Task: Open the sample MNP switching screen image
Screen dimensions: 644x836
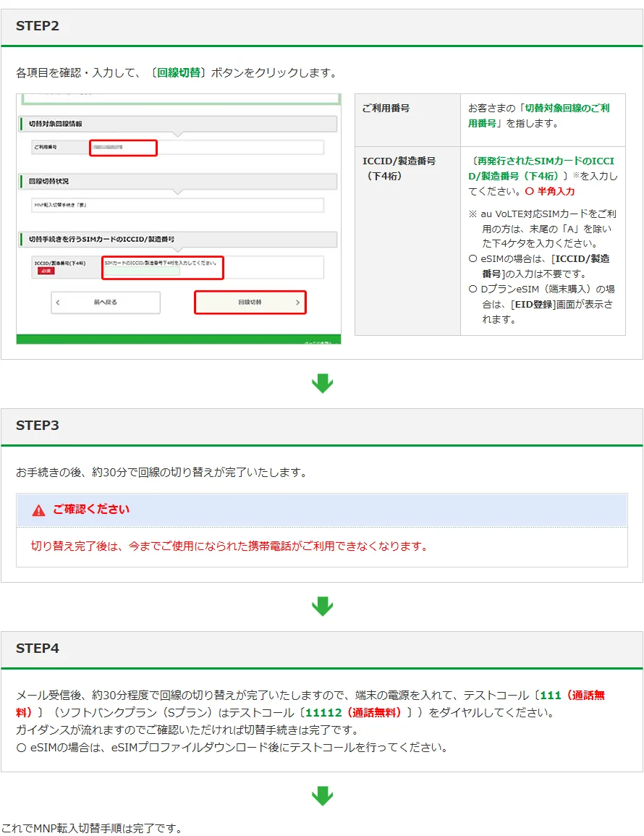Action: pyautogui.click(x=179, y=219)
